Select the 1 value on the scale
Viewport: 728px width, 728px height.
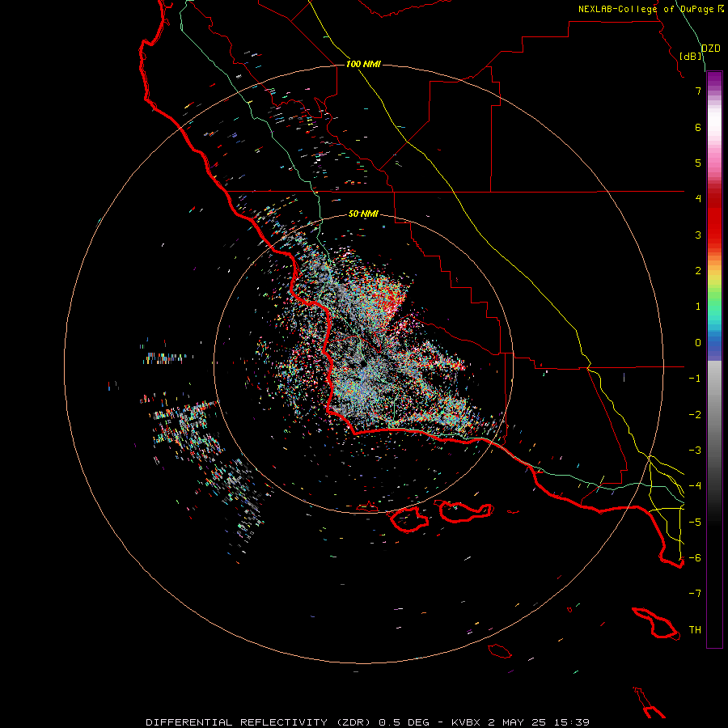698,307
